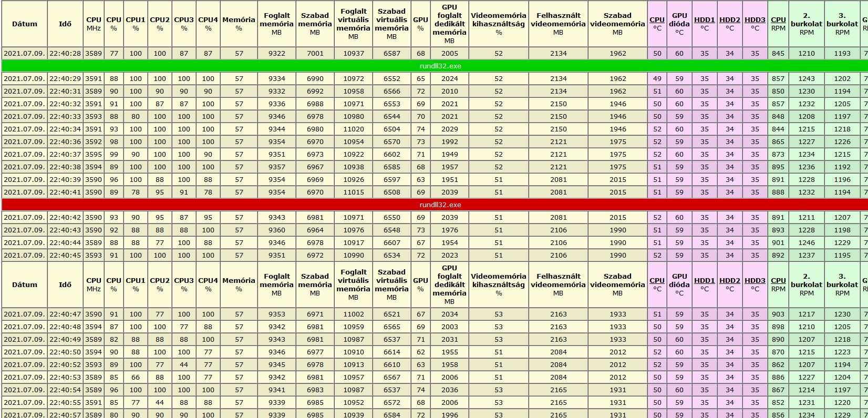Click free virtual memory value 6553

point(391,104)
